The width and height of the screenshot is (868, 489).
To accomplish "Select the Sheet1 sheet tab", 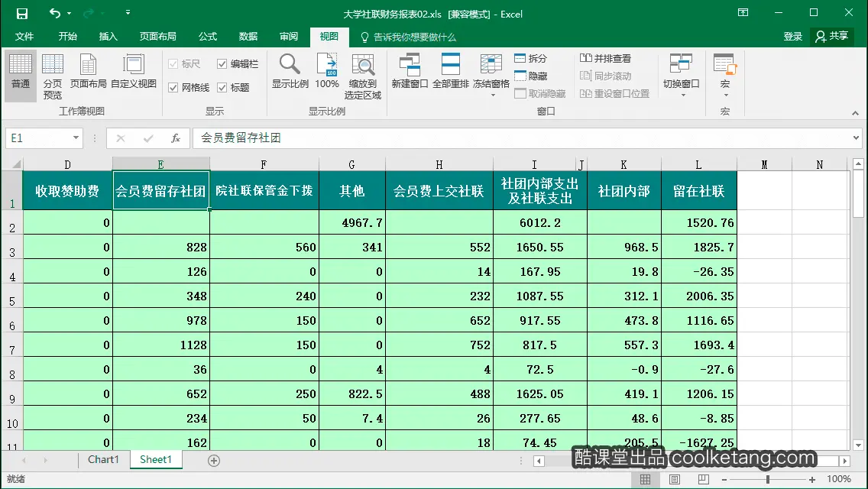I will click(x=156, y=460).
